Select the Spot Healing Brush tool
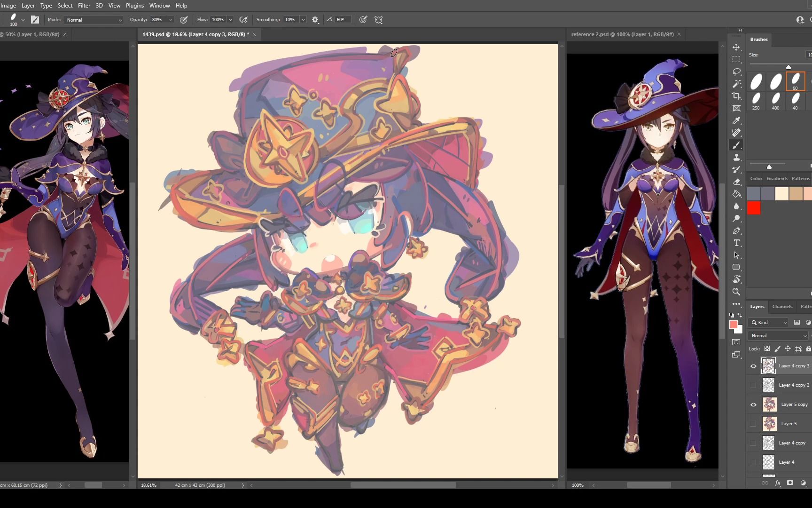This screenshot has width=812, height=508. pos(736,133)
